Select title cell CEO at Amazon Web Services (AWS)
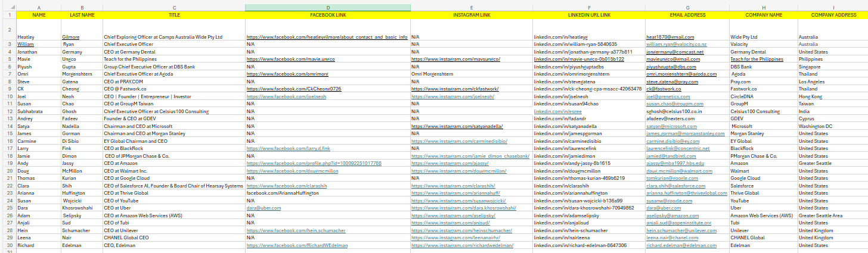868x253 pixels. pos(174,215)
